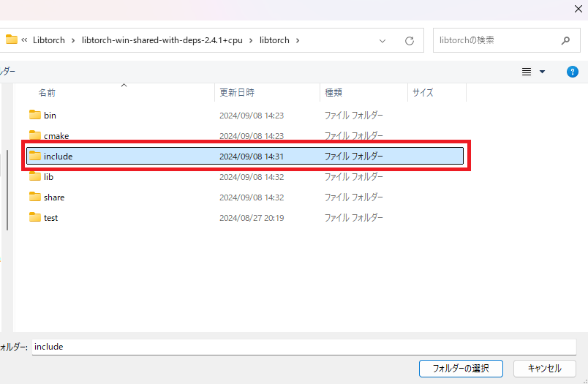
Task: Open the view options dropdown arrow
Action: tap(542, 72)
